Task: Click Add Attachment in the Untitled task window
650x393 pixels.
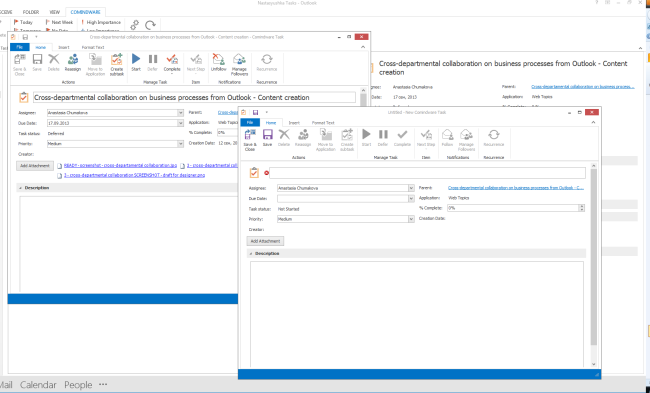Action: point(265,241)
